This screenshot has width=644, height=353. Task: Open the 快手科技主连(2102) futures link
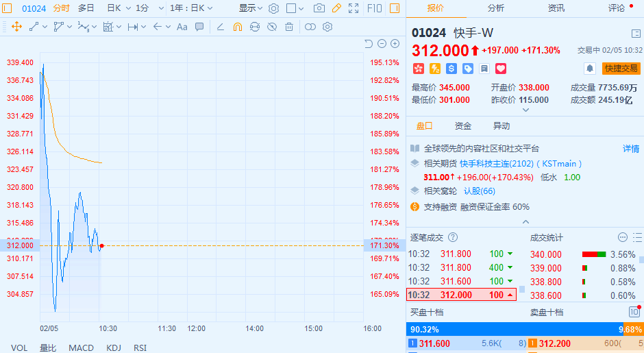[497, 164]
